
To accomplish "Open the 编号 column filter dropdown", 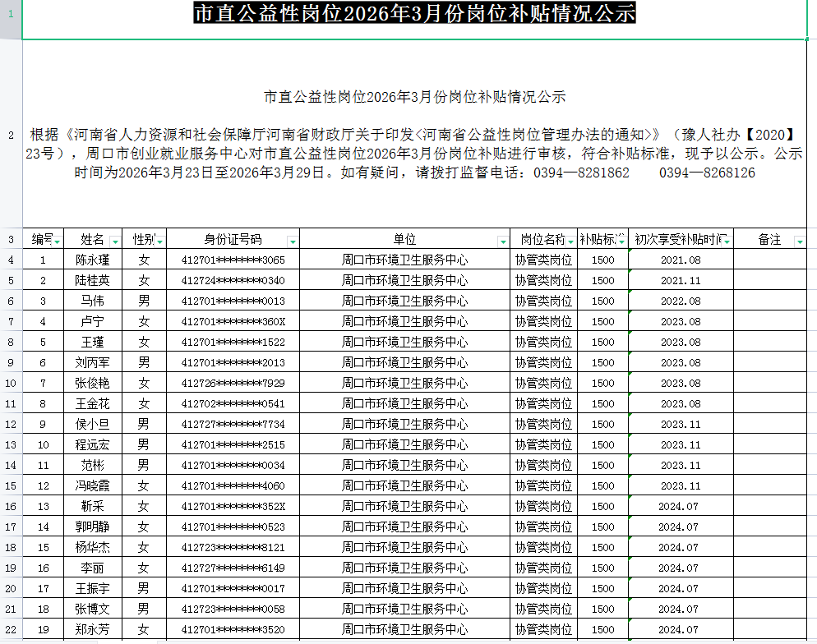I will point(58,240).
